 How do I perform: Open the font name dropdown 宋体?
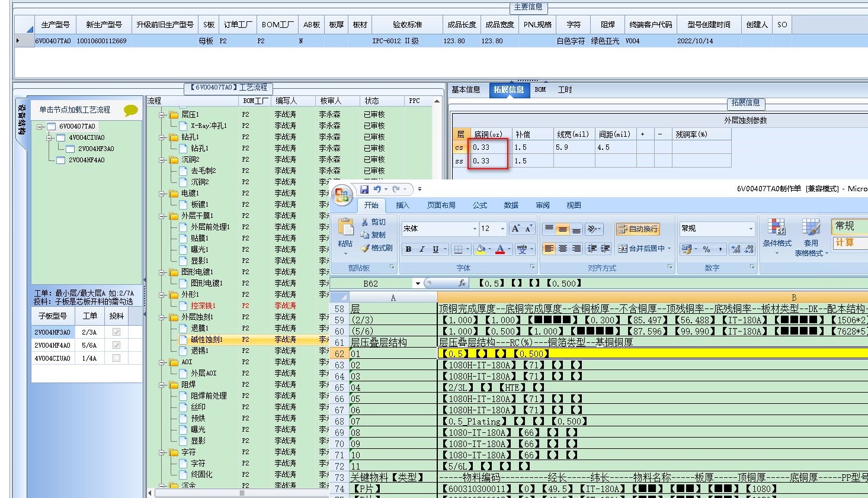475,229
